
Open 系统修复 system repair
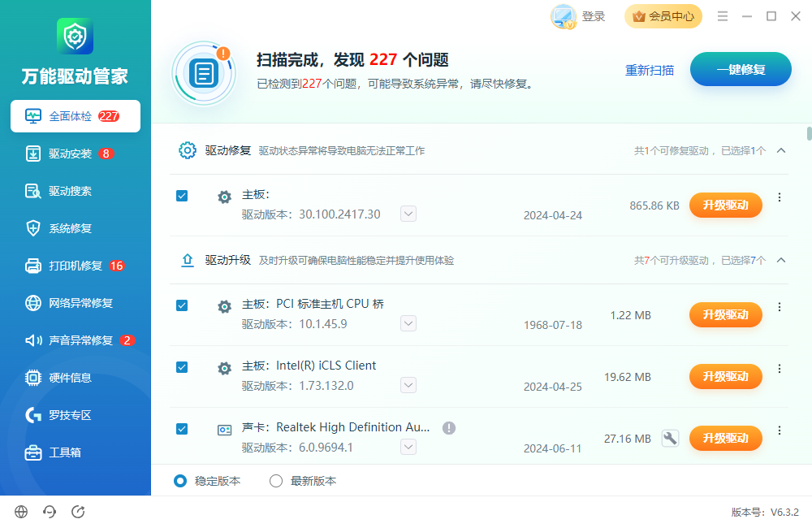(x=75, y=228)
